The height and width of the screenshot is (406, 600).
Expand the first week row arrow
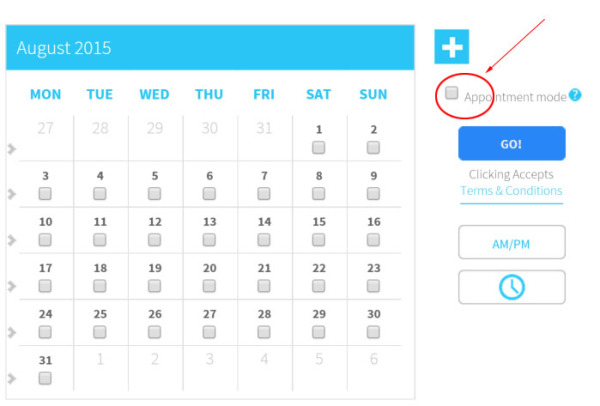[x=12, y=148]
